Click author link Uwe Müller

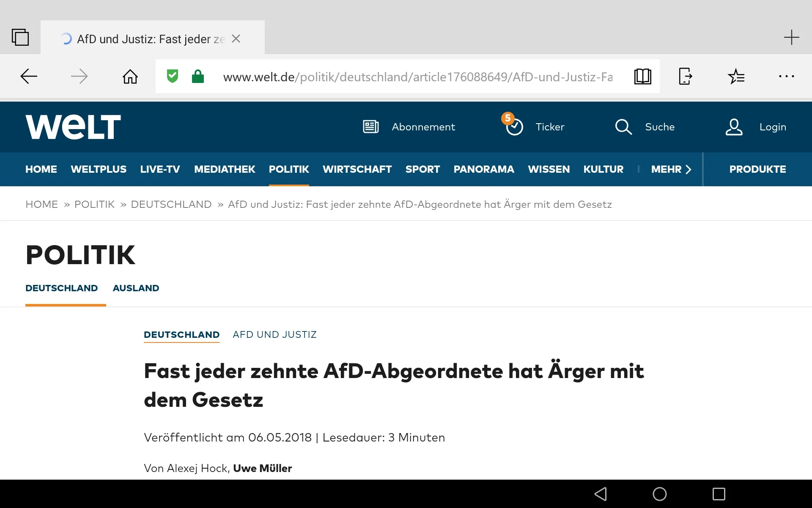pos(262,468)
